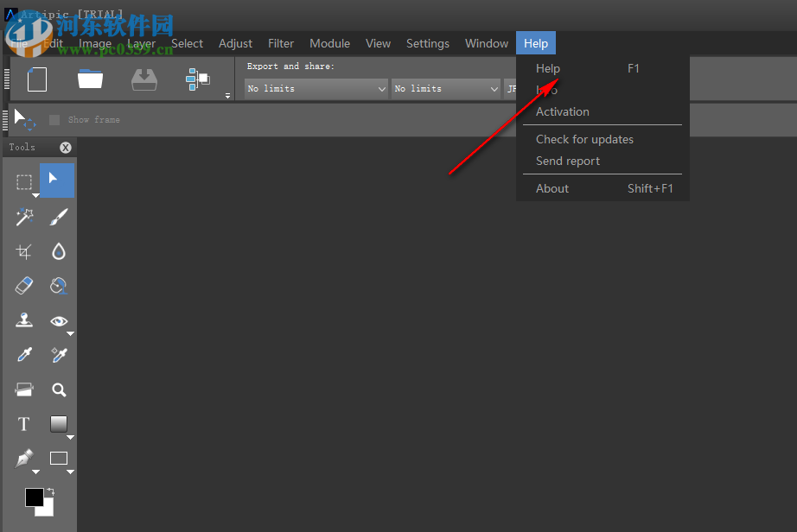Viewport: 797px width, 532px height.
Task: Click the black foreground color swatch
Action: click(x=34, y=497)
